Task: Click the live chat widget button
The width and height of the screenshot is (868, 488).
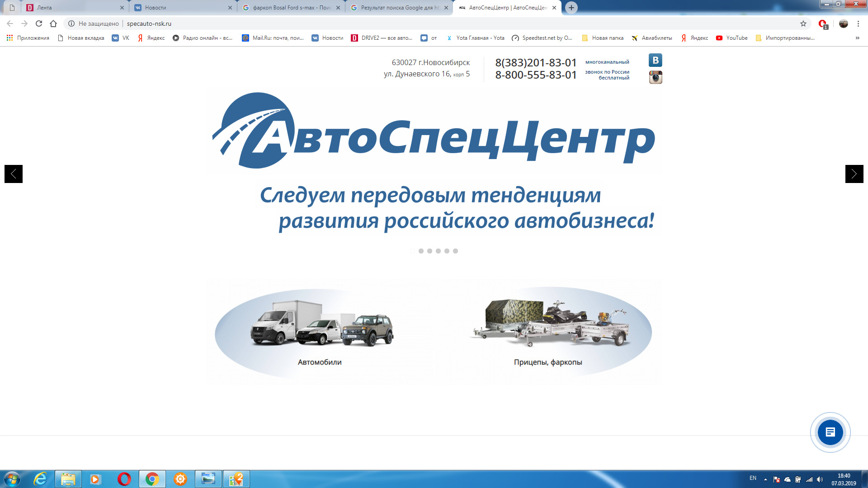Action: click(x=830, y=432)
